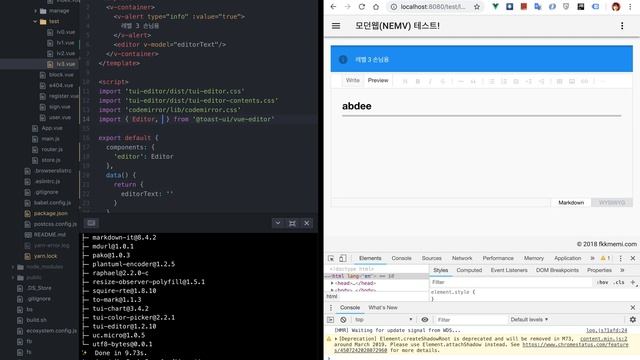Open the DevTools Elements tab
Screen dimensions: 640x360
click(x=370, y=258)
